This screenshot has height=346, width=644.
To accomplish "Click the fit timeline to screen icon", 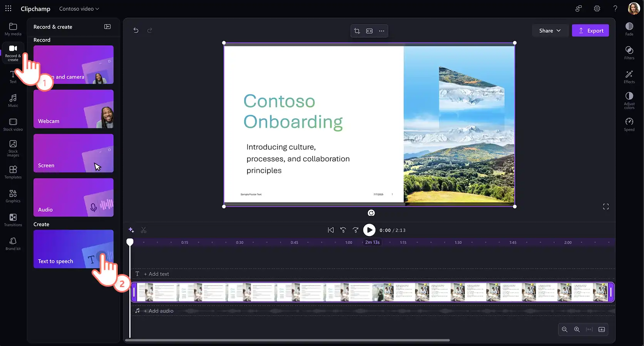I will (589, 329).
